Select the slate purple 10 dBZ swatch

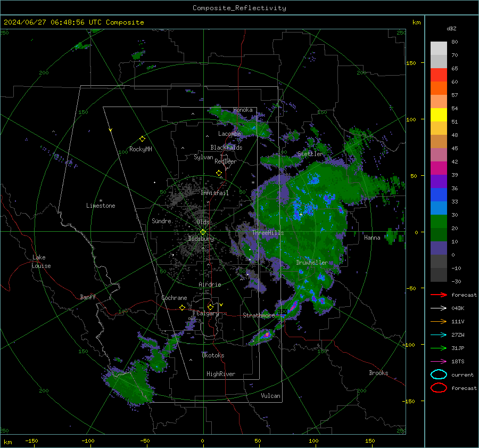(x=439, y=248)
